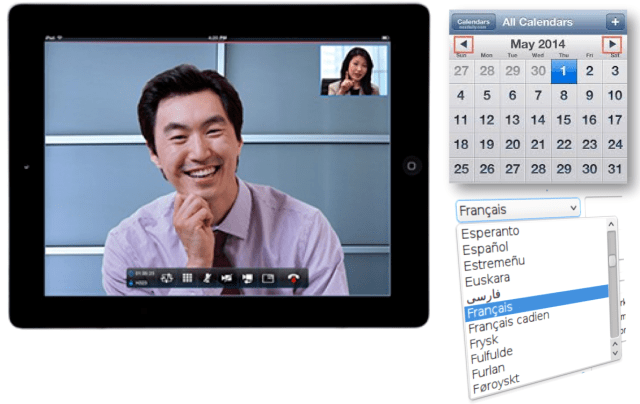This screenshot has height=404, width=640.
Task: Choose Español from the language list
Action: 486,248
